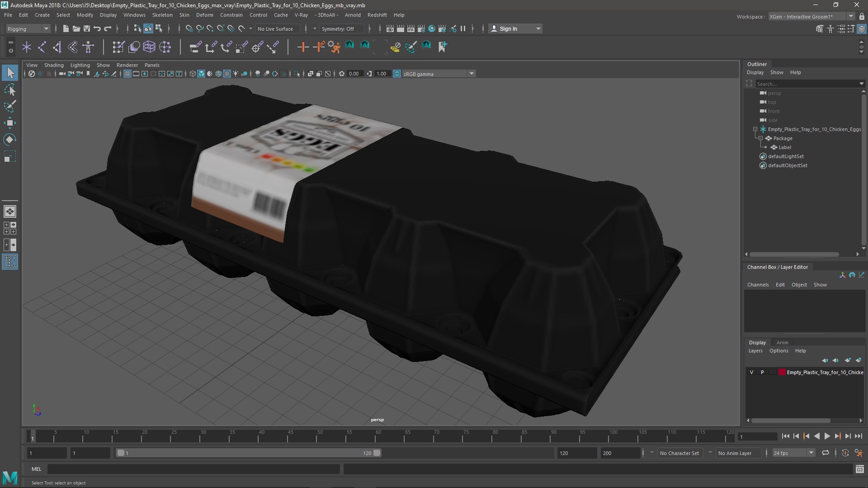Open the Symmetry Off dropdown
This screenshot has width=868, height=488.
click(x=342, y=28)
